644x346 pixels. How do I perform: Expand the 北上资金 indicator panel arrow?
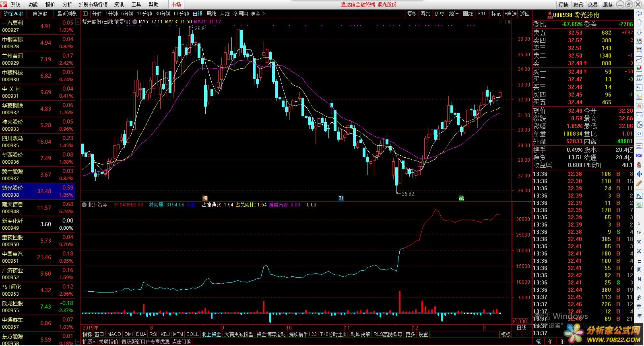(x=84, y=205)
